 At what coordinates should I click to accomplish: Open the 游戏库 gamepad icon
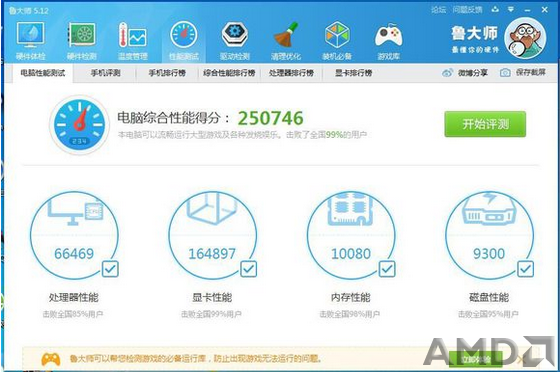coord(388,40)
